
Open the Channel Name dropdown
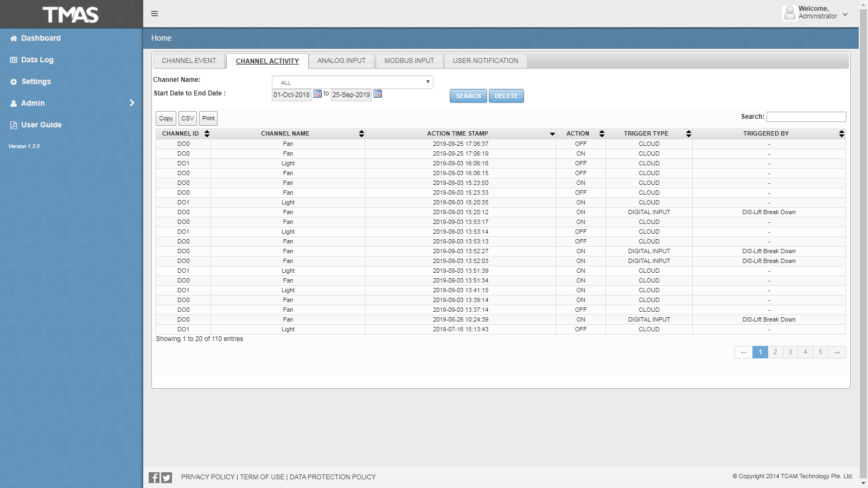pos(352,82)
